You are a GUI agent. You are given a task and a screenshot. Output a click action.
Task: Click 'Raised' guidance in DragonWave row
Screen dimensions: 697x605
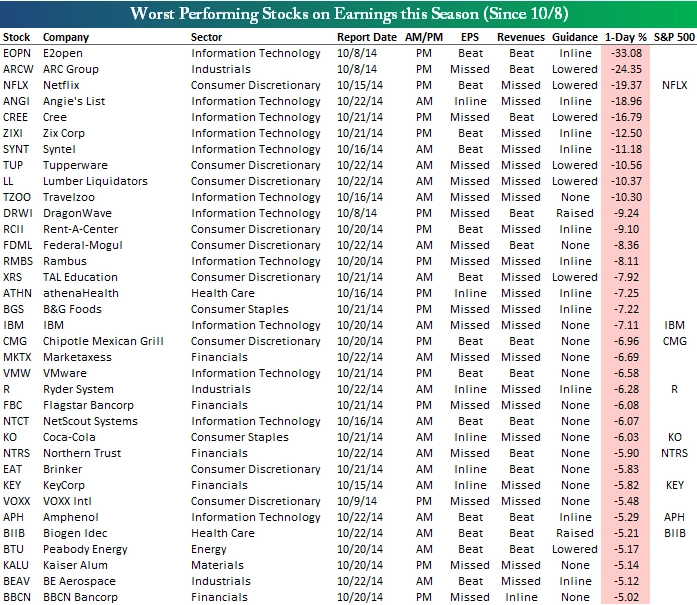575,213
